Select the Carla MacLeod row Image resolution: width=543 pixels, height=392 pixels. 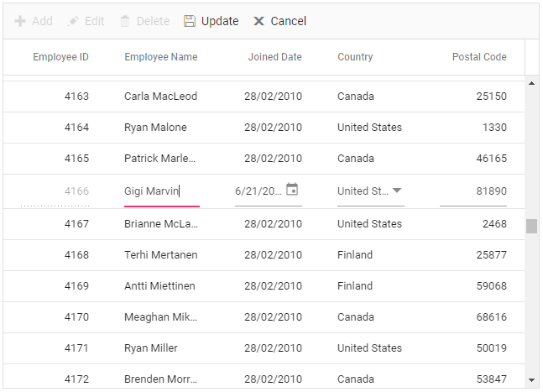160,97
